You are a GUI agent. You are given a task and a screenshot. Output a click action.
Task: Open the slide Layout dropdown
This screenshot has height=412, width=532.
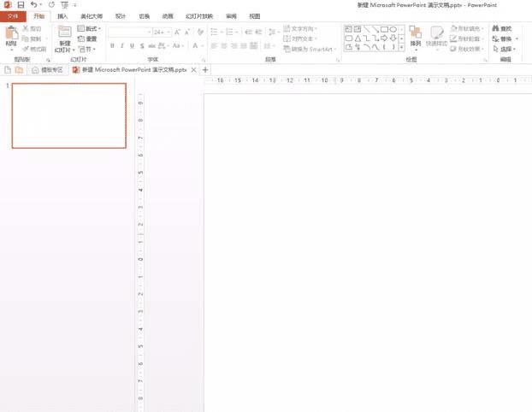point(89,28)
